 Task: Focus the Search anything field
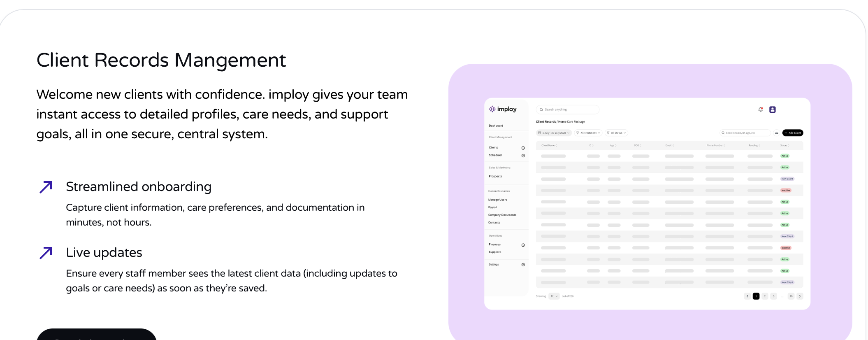coord(567,109)
